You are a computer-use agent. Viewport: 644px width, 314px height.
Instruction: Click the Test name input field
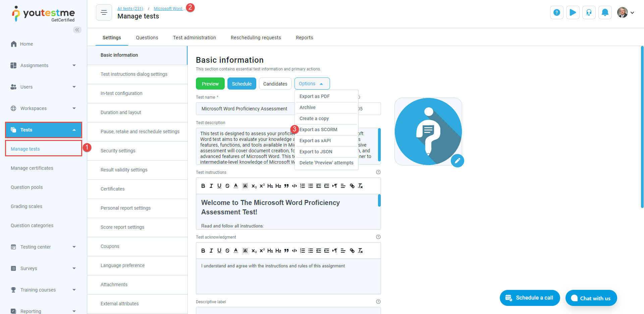pos(245,109)
